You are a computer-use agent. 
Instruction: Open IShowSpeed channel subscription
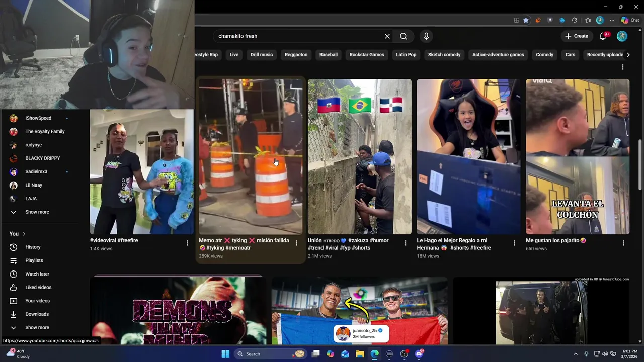click(39, 118)
